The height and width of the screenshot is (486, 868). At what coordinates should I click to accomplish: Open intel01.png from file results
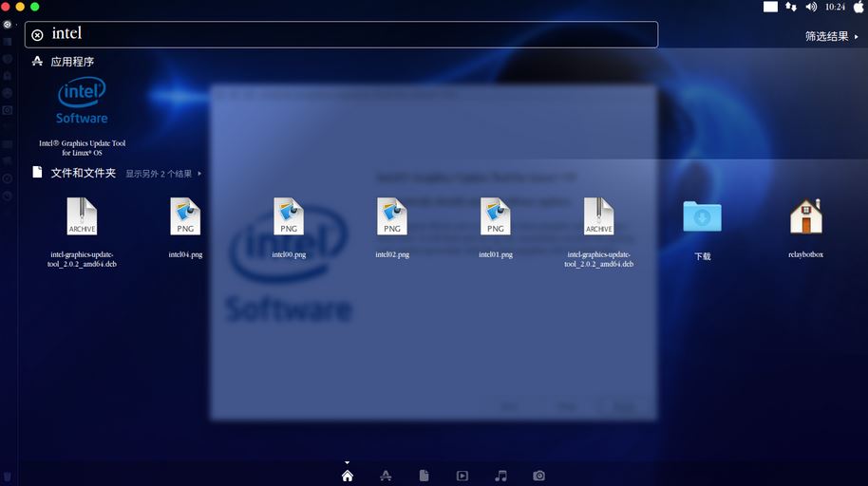pyautogui.click(x=496, y=217)
